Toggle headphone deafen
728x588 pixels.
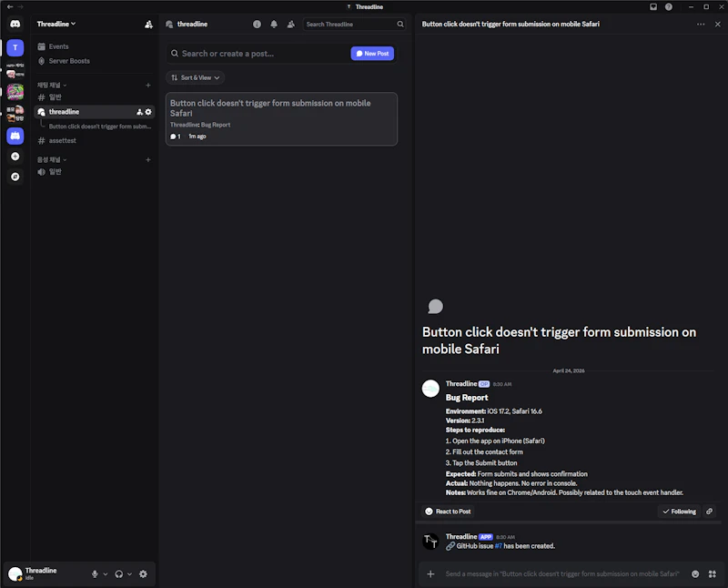point(119,574)
